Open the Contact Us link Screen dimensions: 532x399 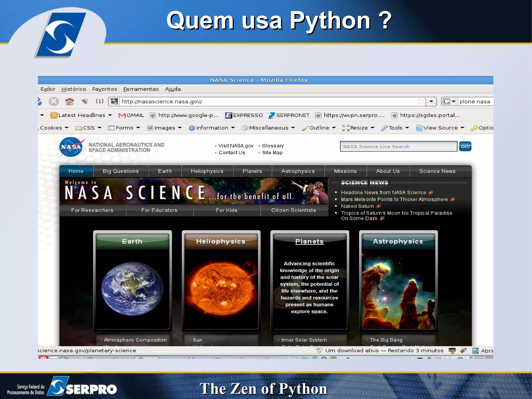[x=232, y=153]
